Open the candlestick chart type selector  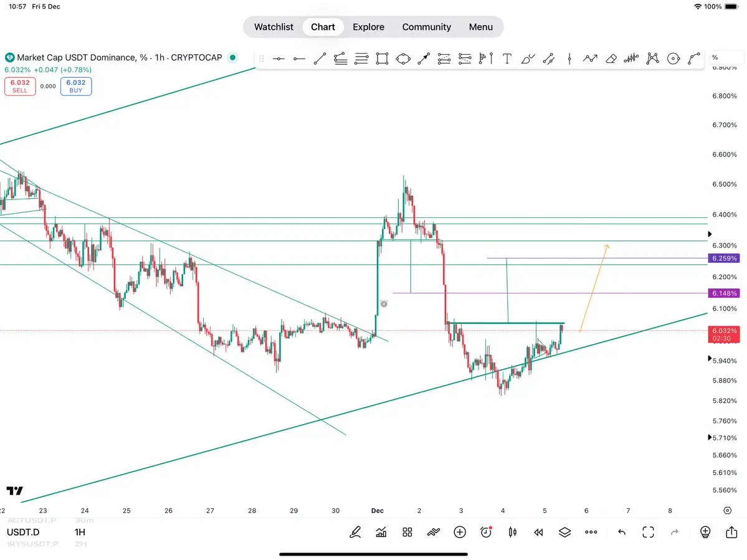tap(513, 532)
